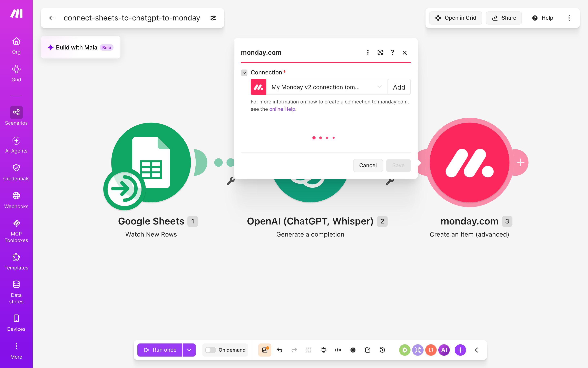Image resolution: width=588 pixels, height=368 pixels.
Task: Click Build with Maia Beta
Action: [x=81, y=47]
